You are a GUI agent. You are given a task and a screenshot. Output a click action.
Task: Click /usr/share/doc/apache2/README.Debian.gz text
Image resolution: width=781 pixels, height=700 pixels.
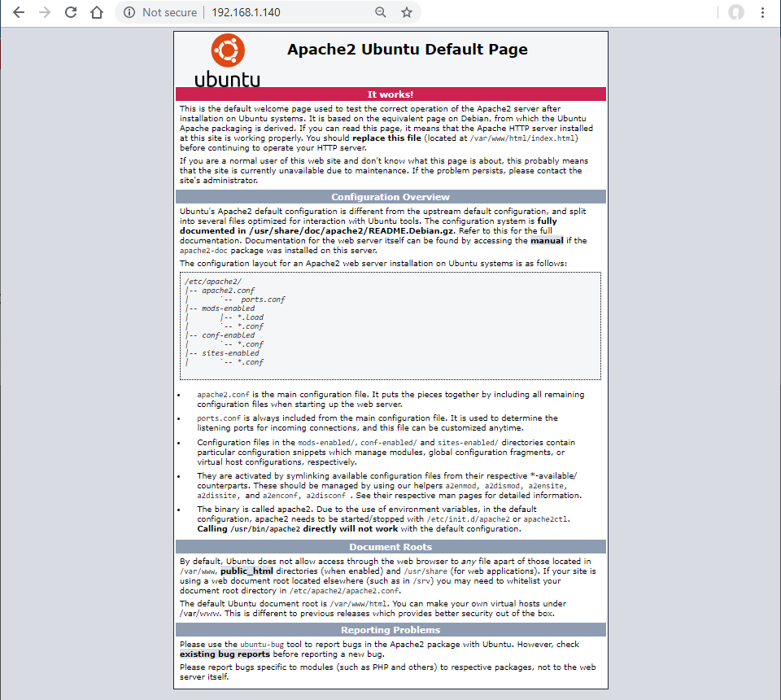[352, 230]
